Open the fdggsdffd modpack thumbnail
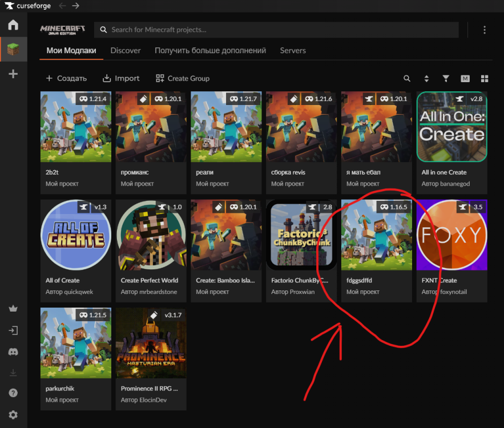504x428 pixels. (x=377, y=235)
